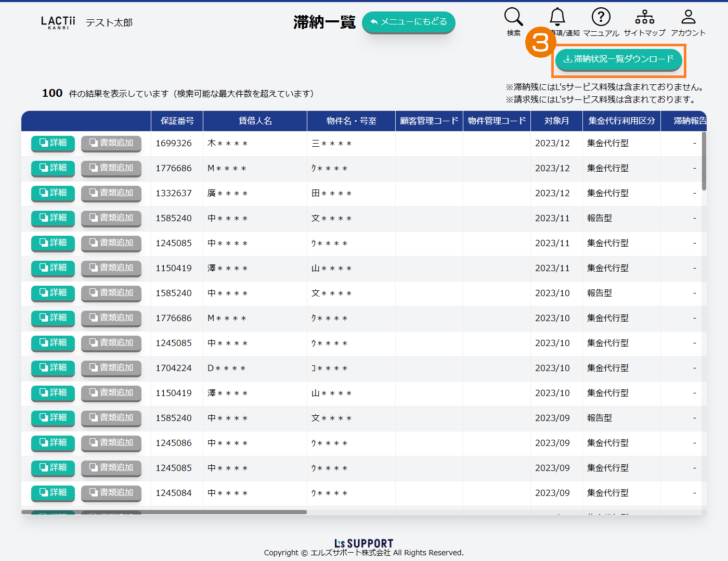
Task: Click the 集金代行利用区分 column header
Action: pyautogui.click(x=621, y=121)
